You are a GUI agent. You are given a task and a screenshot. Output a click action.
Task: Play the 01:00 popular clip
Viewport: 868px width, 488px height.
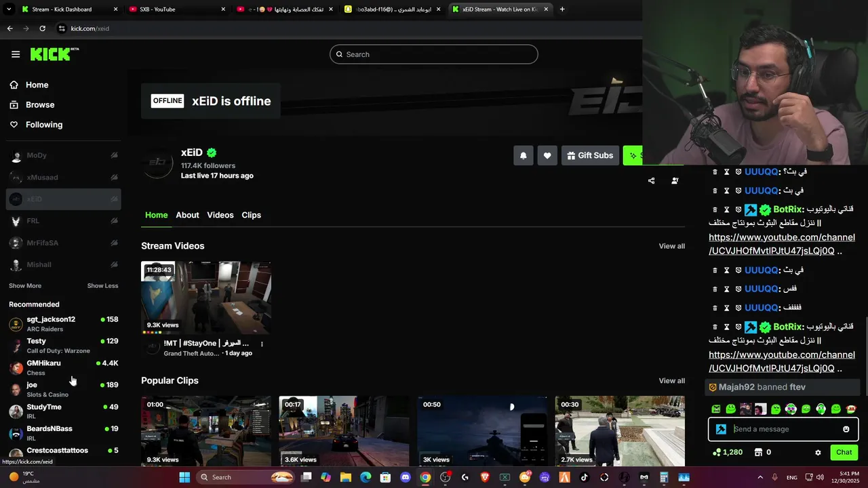pos(206,431)
